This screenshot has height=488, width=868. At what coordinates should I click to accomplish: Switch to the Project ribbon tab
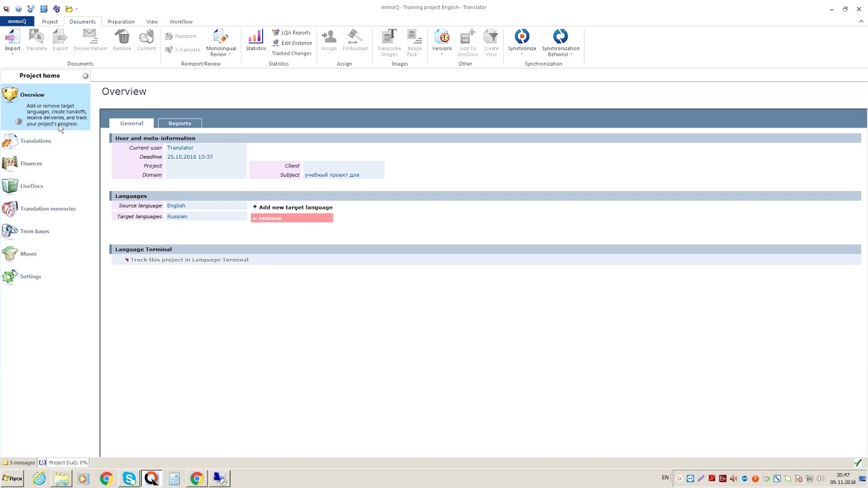click(50, 22)
